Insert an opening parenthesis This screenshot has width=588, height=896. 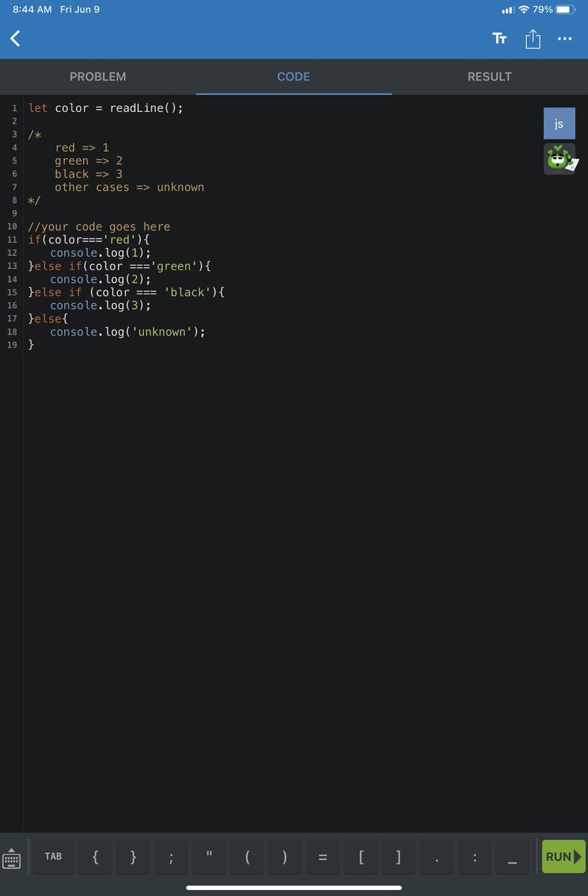(247, 856)
